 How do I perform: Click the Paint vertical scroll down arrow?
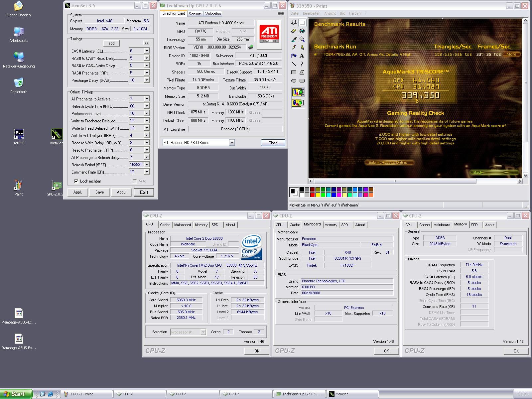[x=525, y=176]
